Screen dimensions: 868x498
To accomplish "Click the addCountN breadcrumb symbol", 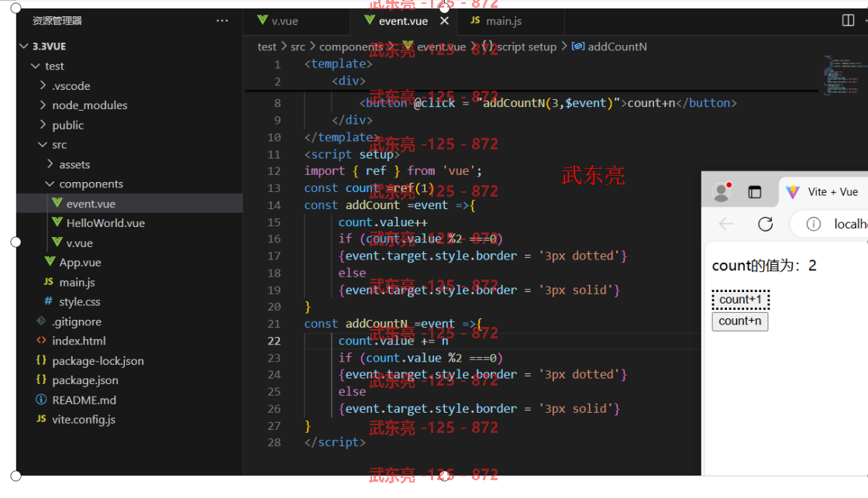I will tap(617, 47).
